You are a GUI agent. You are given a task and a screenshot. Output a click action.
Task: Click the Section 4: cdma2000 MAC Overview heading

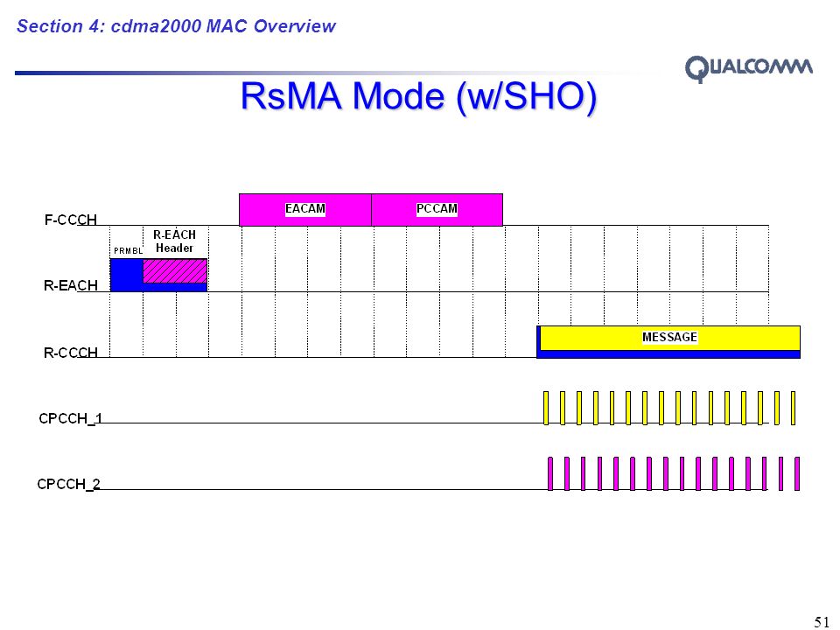click(x=176, y=26)
